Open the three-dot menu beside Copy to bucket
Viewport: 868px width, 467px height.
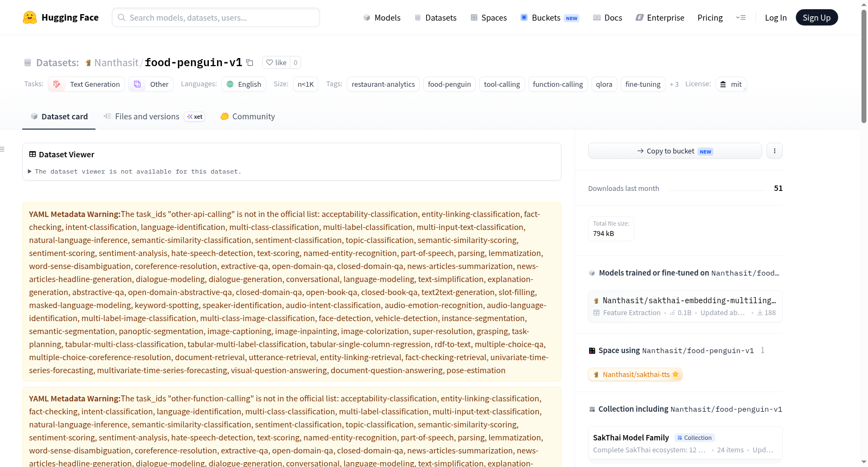click(775, 151)
